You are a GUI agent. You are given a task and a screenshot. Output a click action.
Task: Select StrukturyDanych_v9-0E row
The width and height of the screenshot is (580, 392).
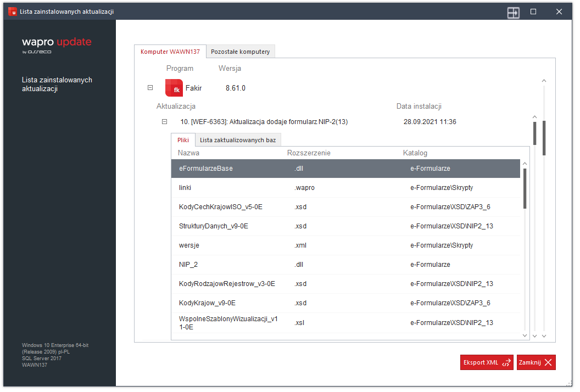point(345,226)
